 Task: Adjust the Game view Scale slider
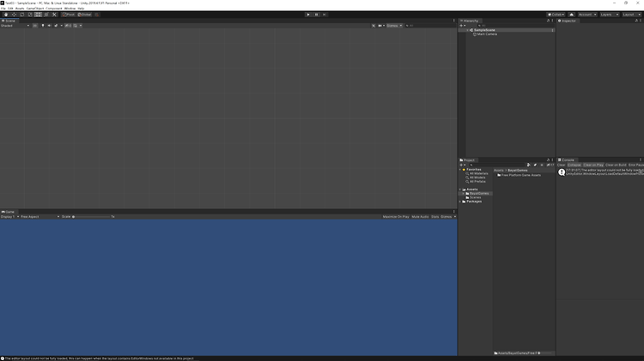(x=92, y=217)
